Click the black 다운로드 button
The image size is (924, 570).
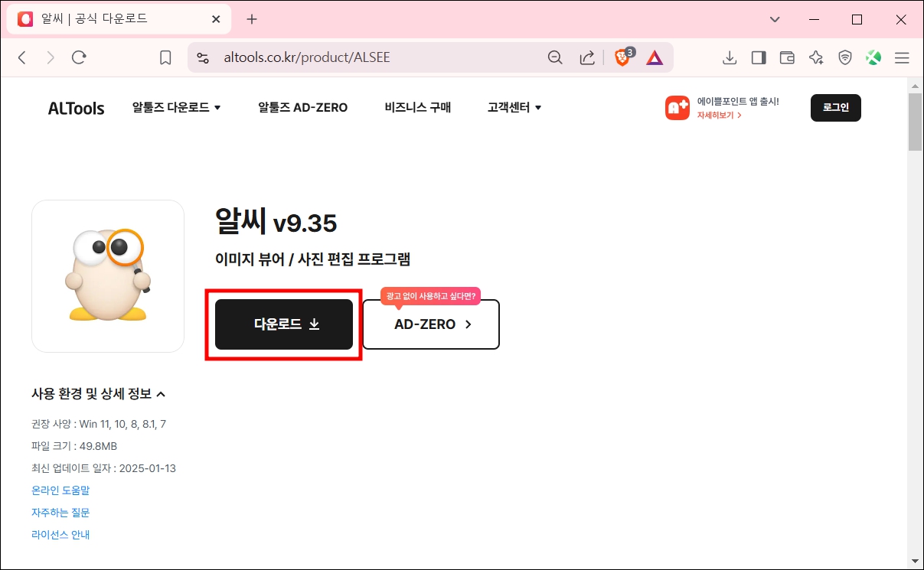click(x=284, y=324)
